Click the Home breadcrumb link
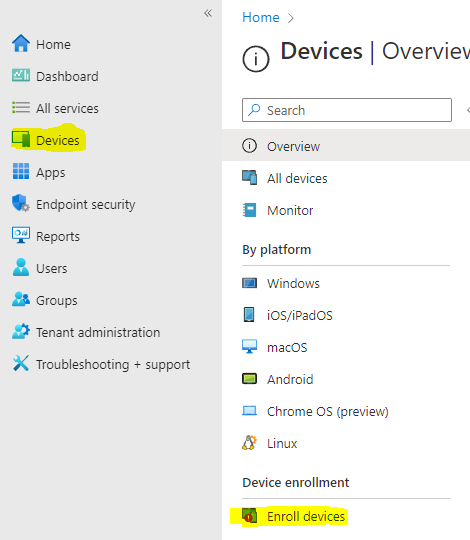The width and height of the screenshot is (470, 540). pos(261,18)
